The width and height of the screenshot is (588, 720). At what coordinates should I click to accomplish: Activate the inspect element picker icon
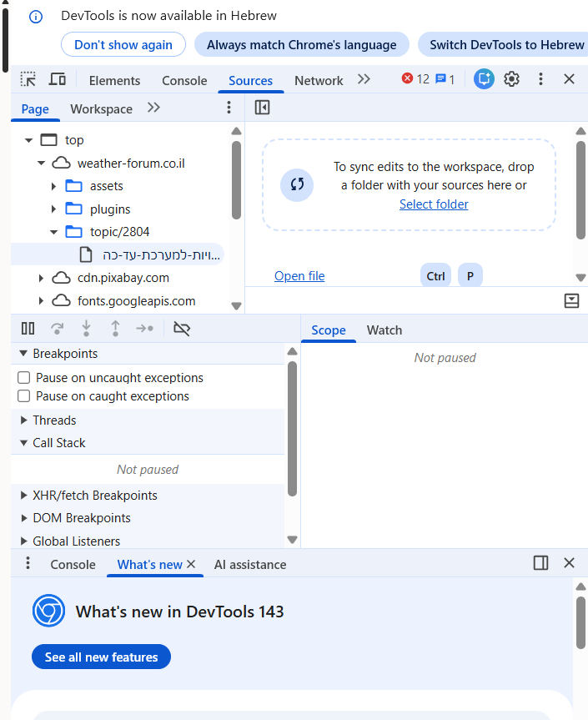pyautogui.click(x=28, y=79)
